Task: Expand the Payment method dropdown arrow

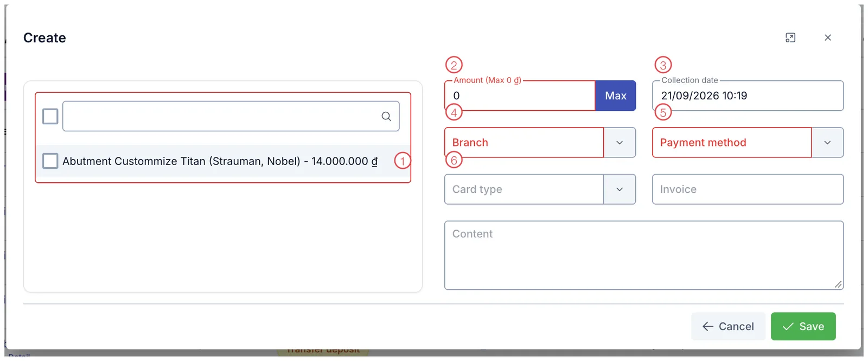Action: (827, 142)
